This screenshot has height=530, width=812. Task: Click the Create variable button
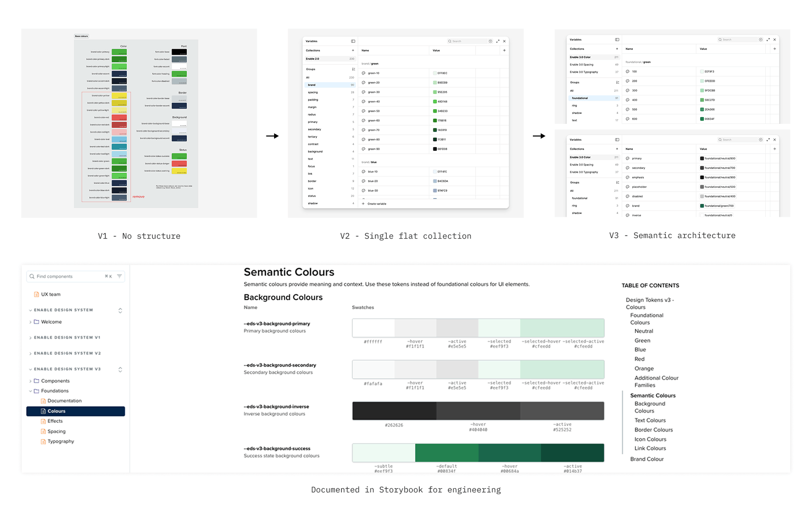point(377,204)
